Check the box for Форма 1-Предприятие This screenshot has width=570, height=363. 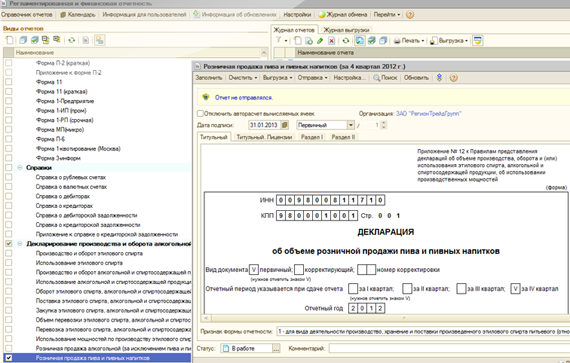(9, 101)
